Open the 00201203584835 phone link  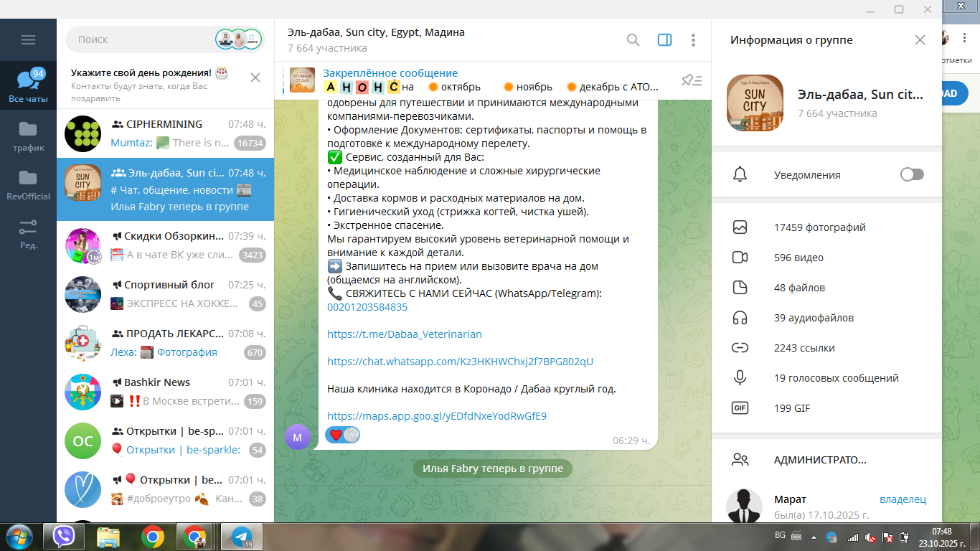click(x=367, y=307)
